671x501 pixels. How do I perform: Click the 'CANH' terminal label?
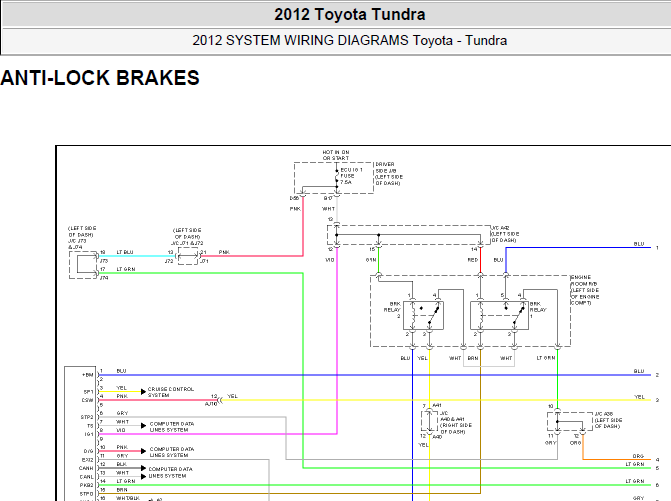(86, 468)
